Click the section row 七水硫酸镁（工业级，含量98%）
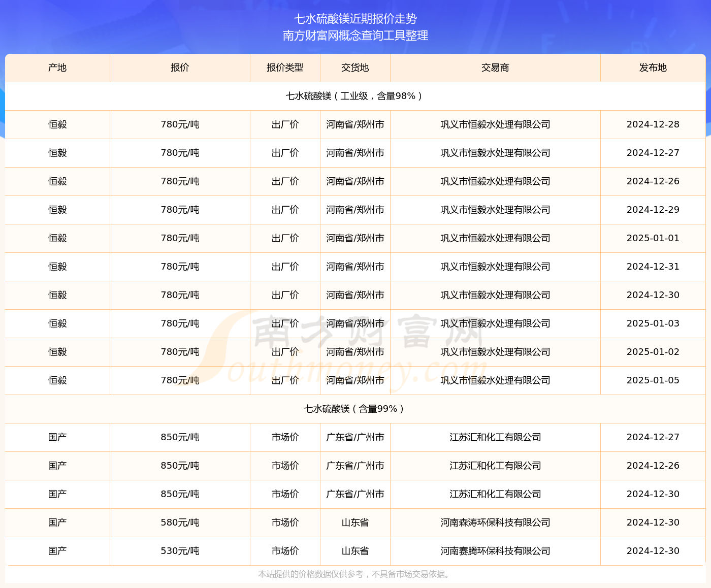Viewport: 711px width, 588px height. pyautogui.click(x=355, y=96)
